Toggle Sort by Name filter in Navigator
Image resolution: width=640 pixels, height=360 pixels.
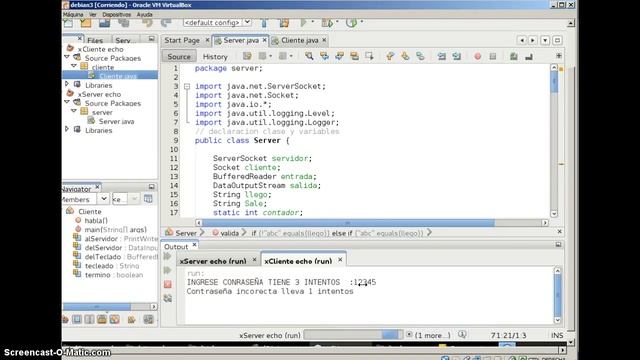pyautogui.click(x=149, y=319)
